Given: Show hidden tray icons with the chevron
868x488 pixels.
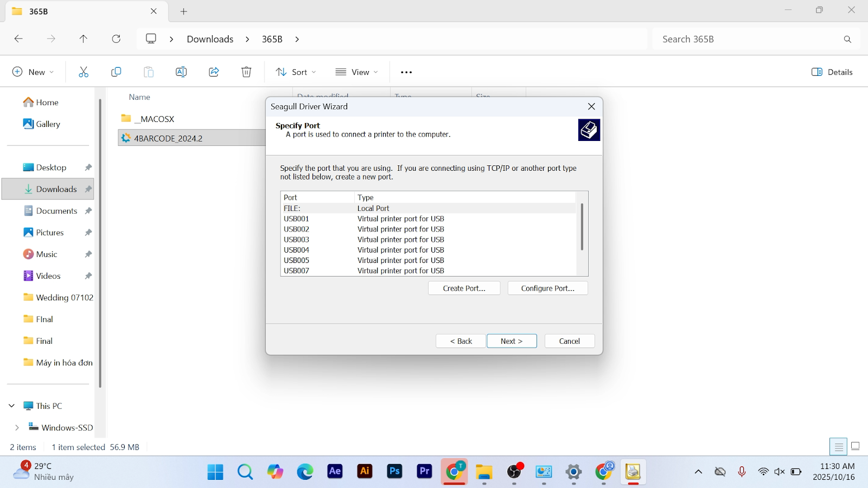Looking at the screenshot, I should coord(698,472).
